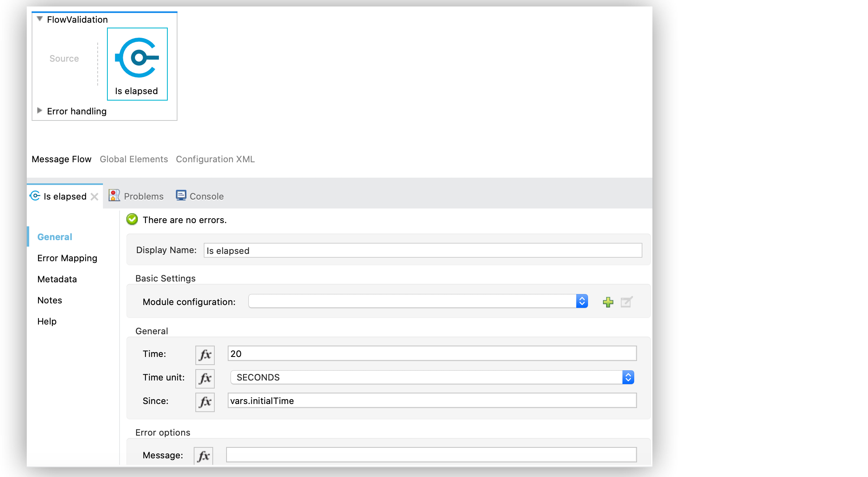The width and height of the screenshot is (868, 477).
Task: Switch to the Global Elements tab
Action: (133, 159)
